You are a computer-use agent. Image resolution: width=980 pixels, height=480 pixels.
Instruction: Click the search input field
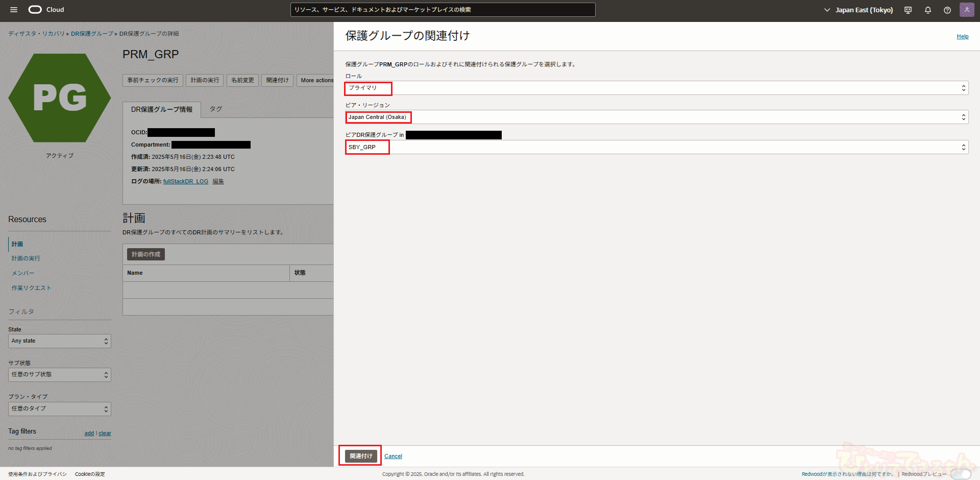(x=443, y=10)
